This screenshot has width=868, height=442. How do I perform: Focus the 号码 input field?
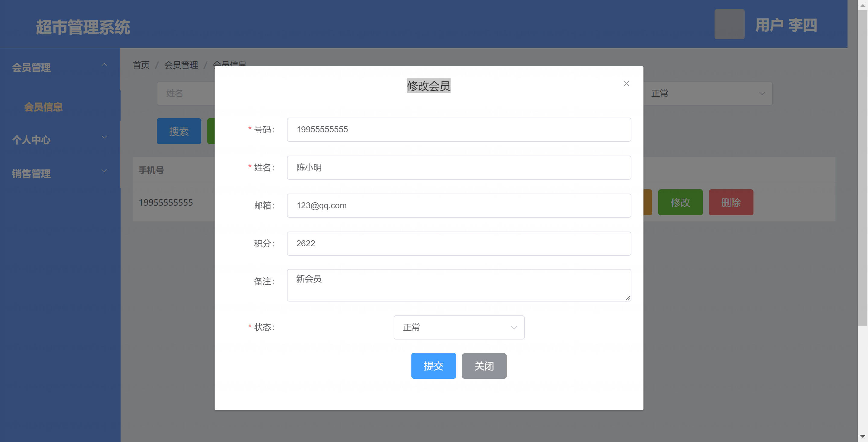click(x=459, y=129)
